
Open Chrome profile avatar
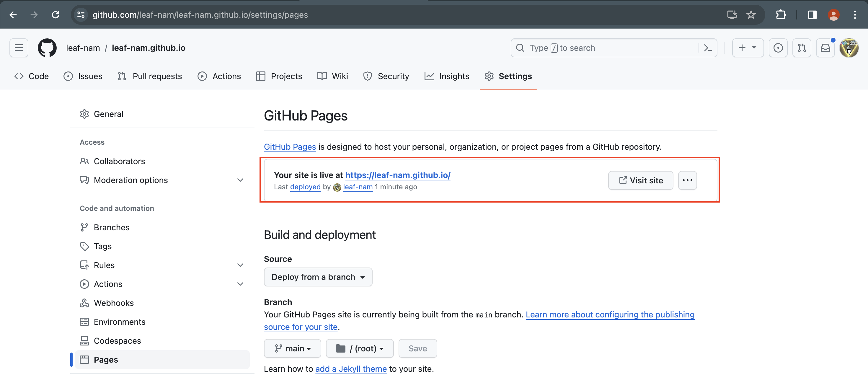coord(834,15)
